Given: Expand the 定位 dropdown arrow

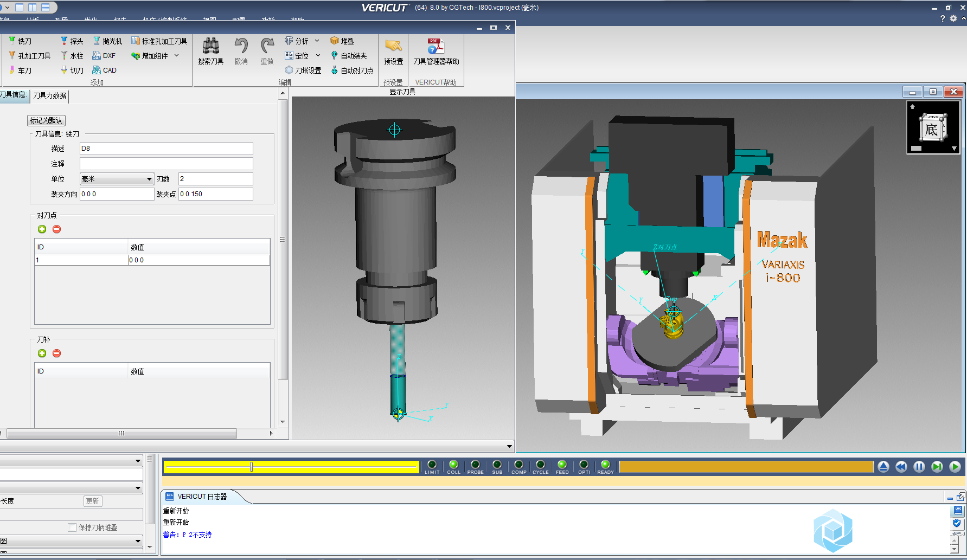Looking at the screenshot, I should 318,55.
